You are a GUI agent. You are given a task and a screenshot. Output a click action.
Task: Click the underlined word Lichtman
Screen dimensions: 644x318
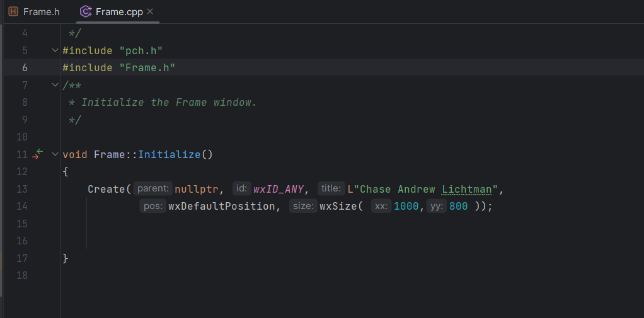pyautogui.click(x=466, y=189)
